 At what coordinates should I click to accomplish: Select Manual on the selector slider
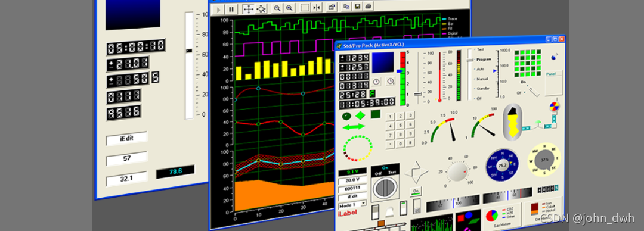click(x=482, y=79)
